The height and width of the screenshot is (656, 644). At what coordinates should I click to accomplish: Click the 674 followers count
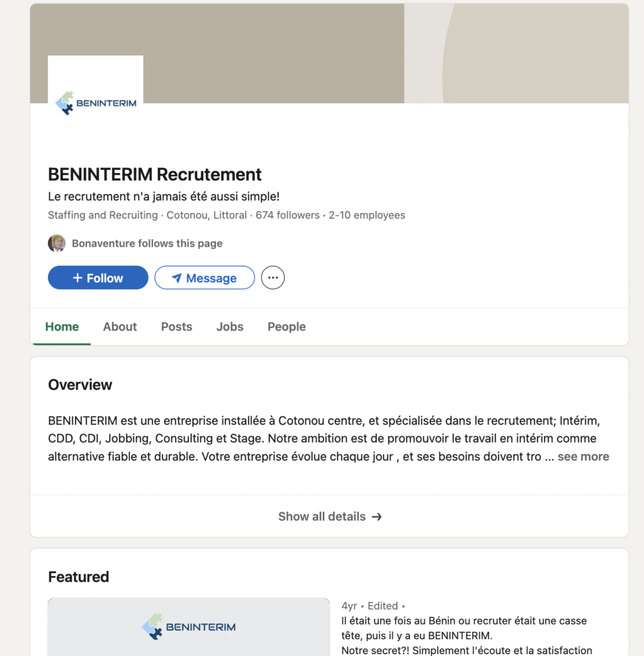pos(288,215)
